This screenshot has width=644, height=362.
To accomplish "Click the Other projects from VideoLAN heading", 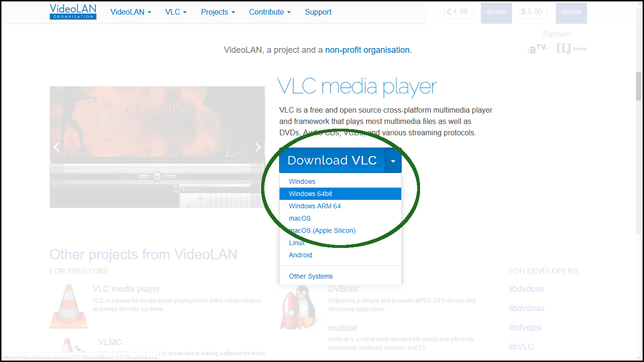I will [x=143, y=255].
